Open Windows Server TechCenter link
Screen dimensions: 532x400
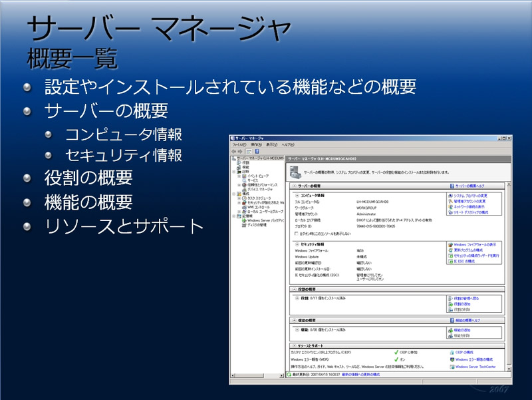point(476,366)
